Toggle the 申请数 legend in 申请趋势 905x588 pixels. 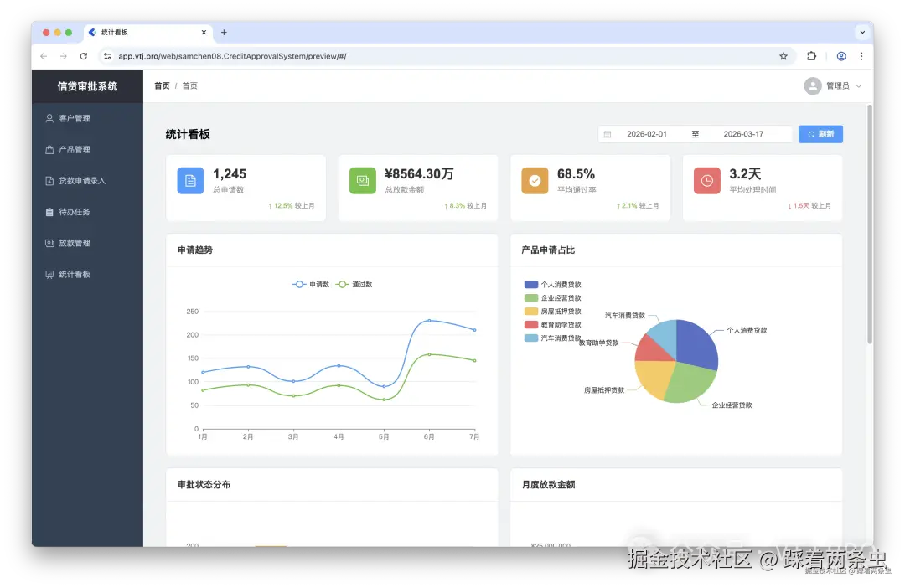[x=311, y=284]
